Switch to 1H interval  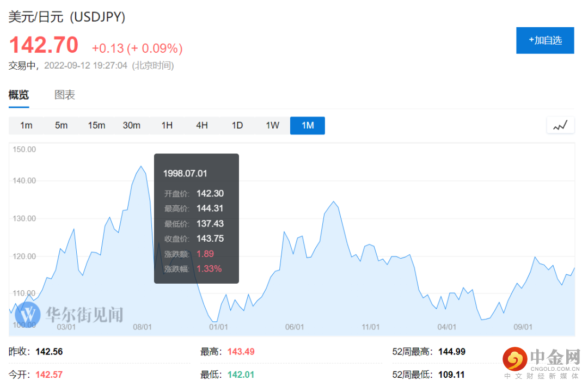click(167, 125)
